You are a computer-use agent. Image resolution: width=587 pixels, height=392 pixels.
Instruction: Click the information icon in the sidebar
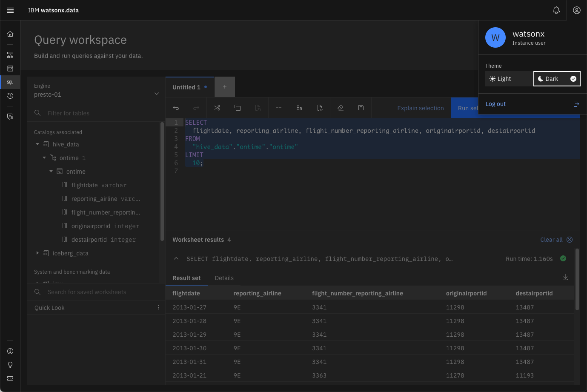tap(10, 351)
